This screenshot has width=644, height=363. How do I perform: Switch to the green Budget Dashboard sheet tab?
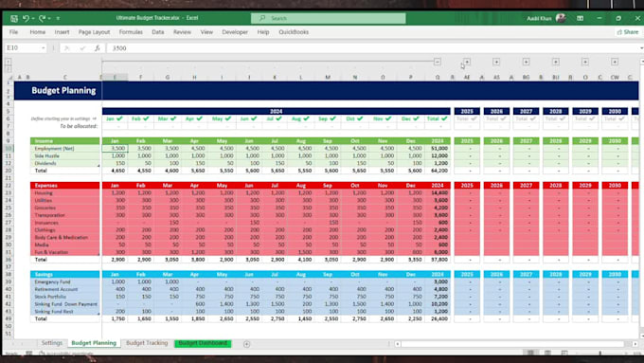pyautogui.click(x=203, y=343)
